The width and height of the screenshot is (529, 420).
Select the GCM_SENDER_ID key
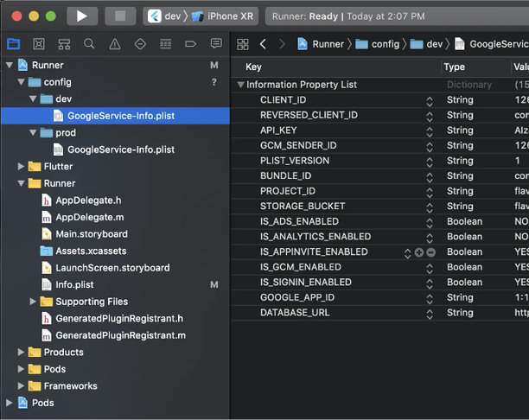298,145
